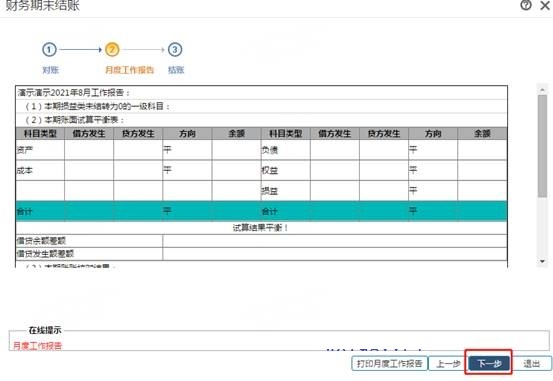Click the 结账 step label
The image size is (553, 381).
pos(176,70)
